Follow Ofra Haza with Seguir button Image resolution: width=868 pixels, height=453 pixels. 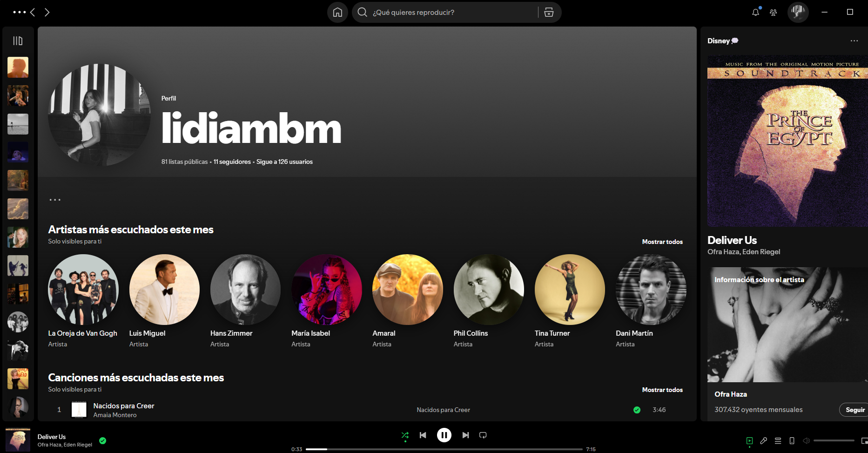855,410
